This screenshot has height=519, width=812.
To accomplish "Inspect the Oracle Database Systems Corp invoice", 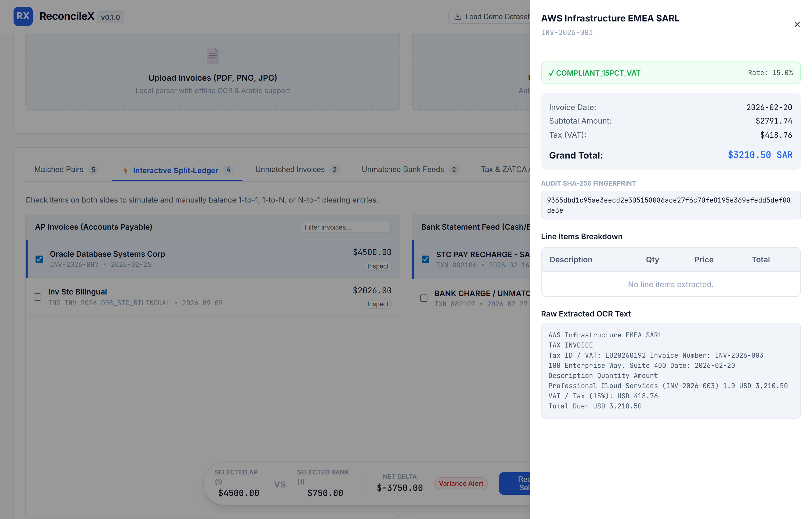I will pos(377,266).
